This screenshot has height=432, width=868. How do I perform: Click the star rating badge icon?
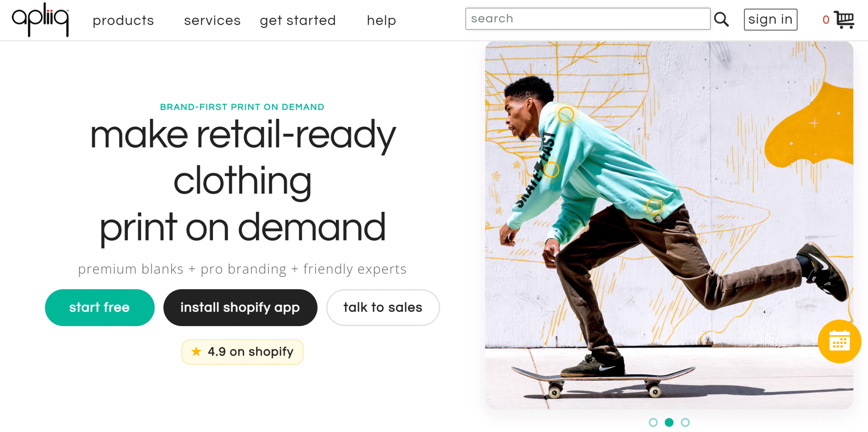coord(196,351)
